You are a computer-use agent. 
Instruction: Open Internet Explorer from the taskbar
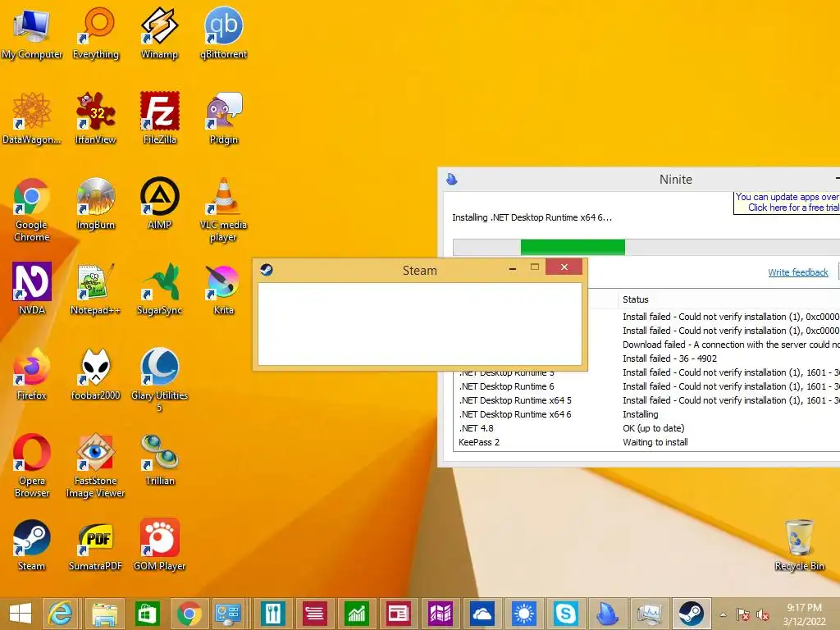(x=60, y=614)
